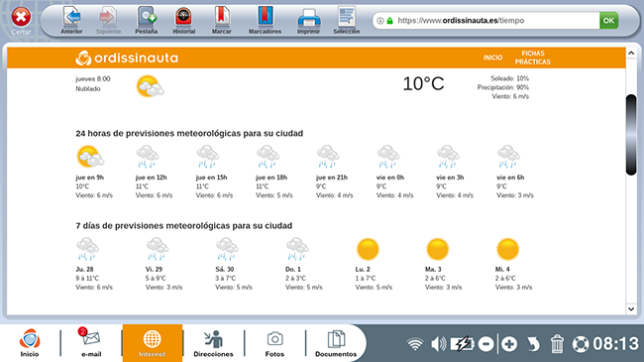Click the minus zoom out button
The image size is (644, 362).
485,344
